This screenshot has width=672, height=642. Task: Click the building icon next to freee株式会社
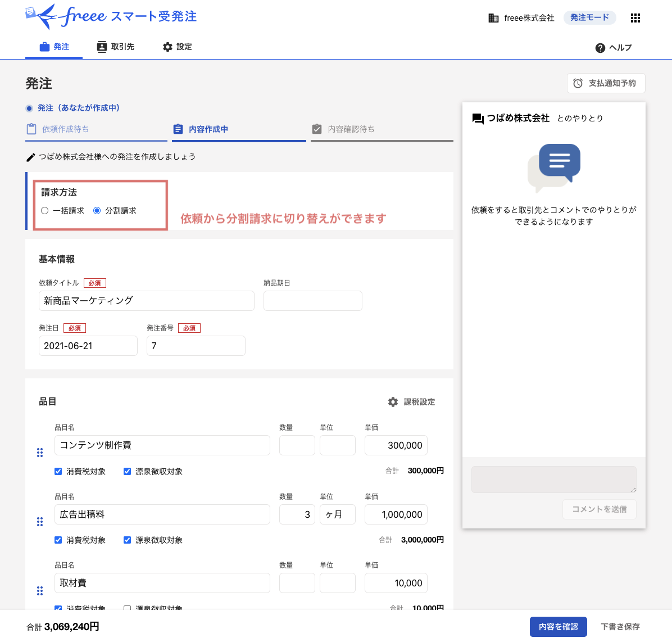493,17
